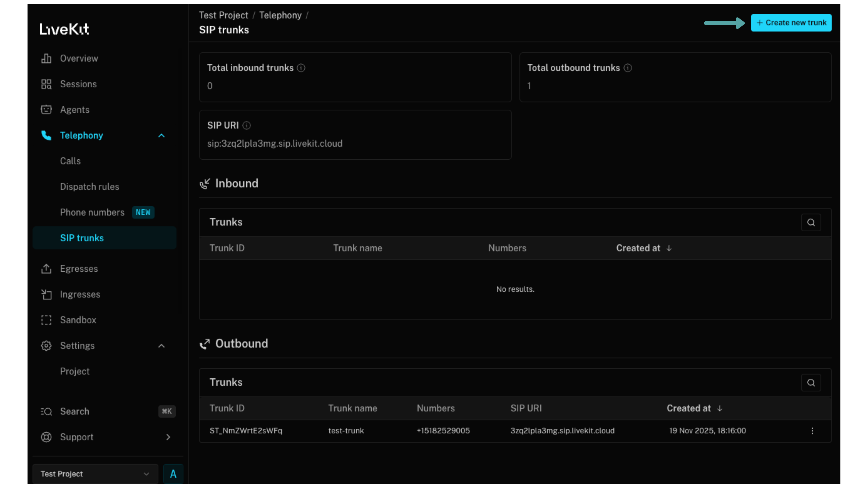This screenshot has width=868, height=488.
Task: Open search in Inbound Trunks table
Action: (811, 222)
